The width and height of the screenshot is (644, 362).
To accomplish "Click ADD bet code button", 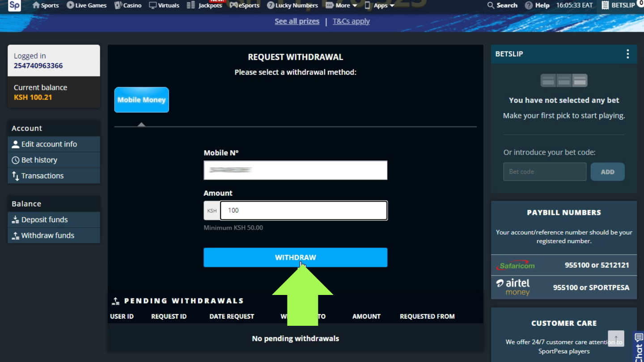I will tap(607, 172).
